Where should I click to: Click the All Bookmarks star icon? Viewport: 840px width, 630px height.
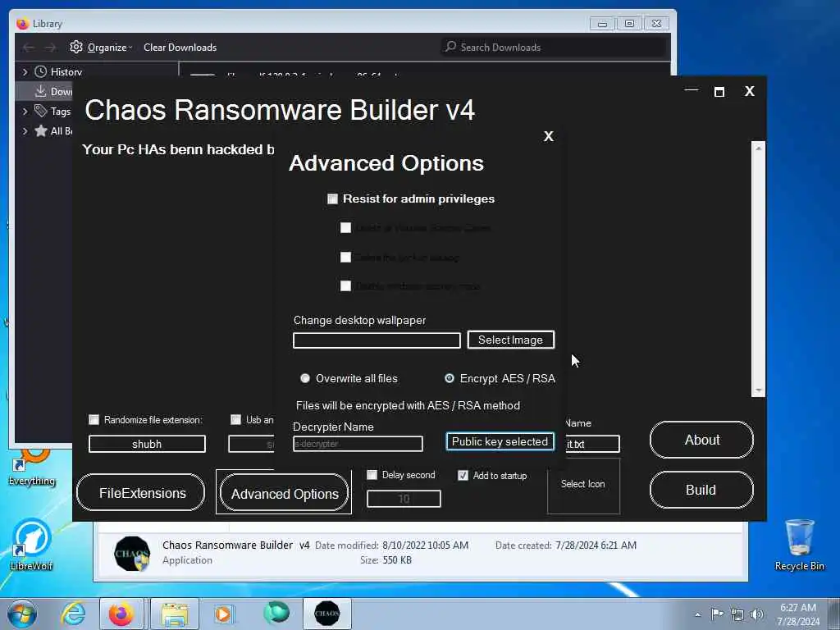pos(41,130)
